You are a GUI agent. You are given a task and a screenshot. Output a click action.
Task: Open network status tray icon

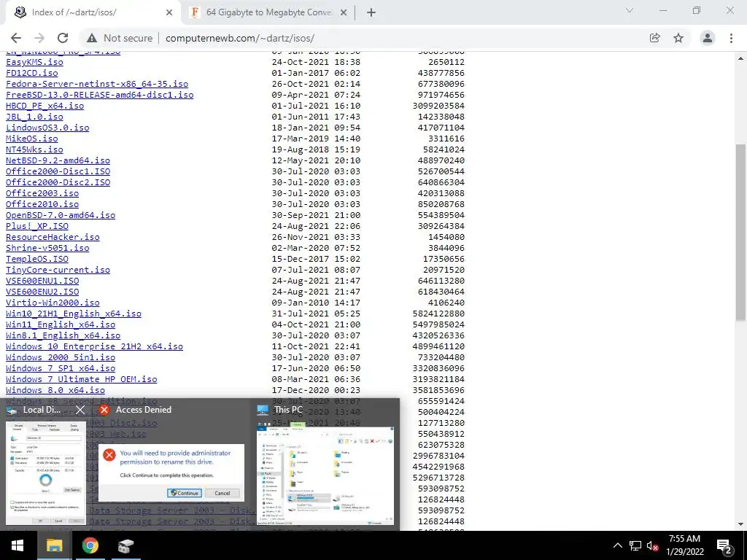(x=635, y=545)
